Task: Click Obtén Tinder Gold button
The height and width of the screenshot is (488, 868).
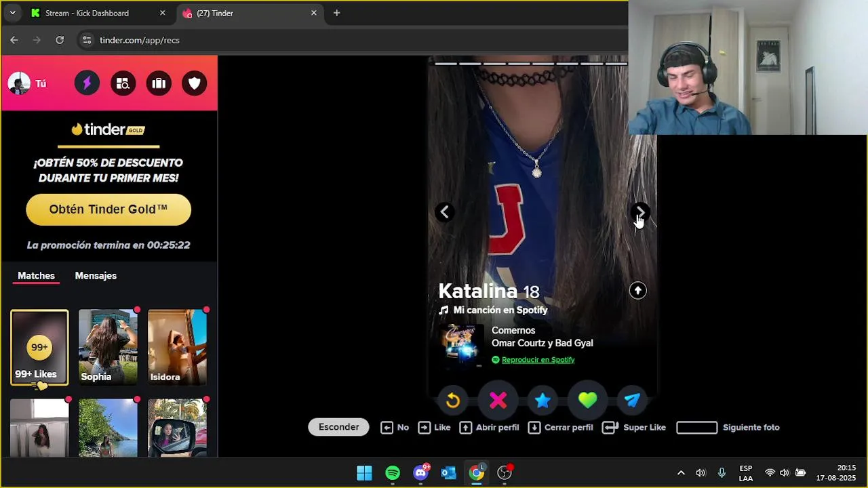Action: 108,209
